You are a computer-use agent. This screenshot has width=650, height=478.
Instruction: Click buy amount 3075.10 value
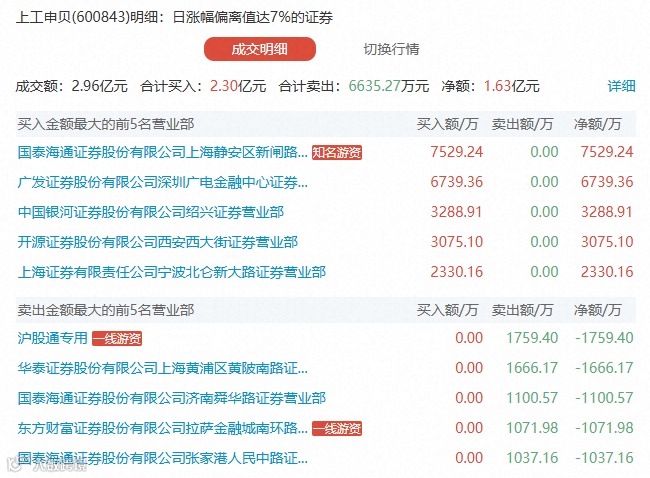click(x=456, y=242)
